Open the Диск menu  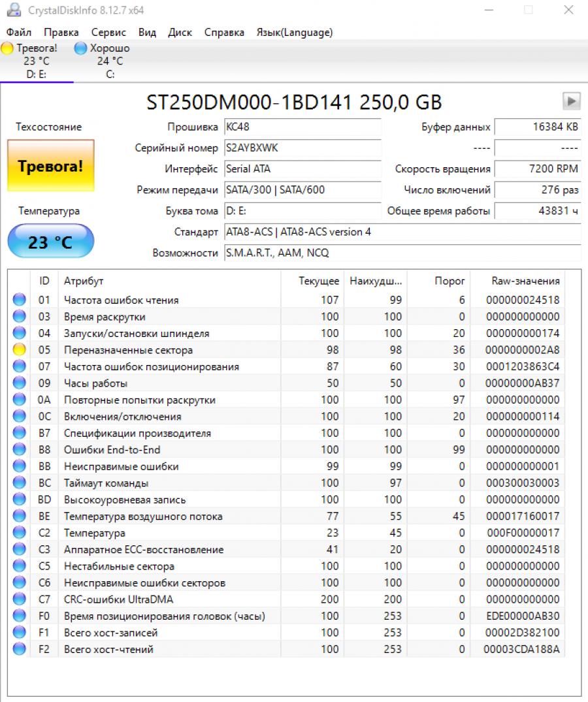click(180, 32)
